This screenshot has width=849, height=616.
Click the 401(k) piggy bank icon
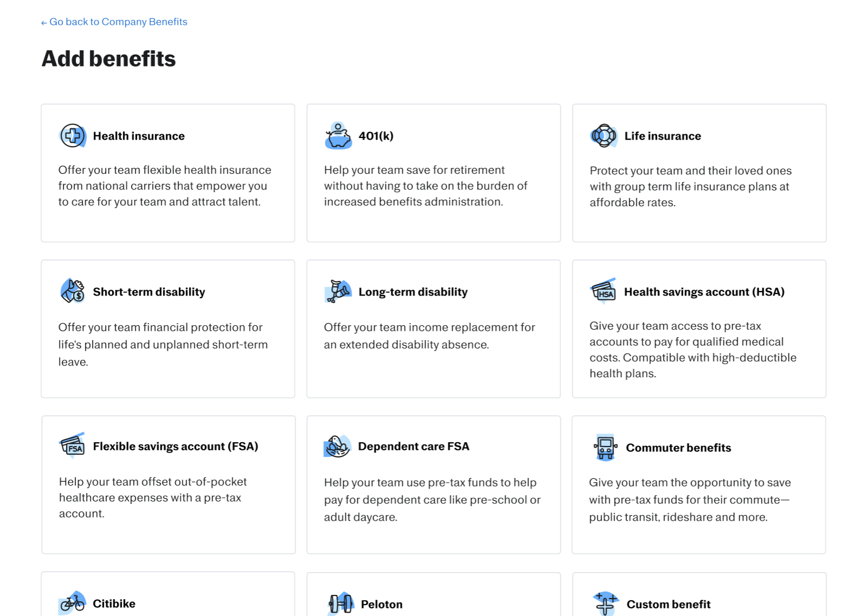[x=338, y=135]
